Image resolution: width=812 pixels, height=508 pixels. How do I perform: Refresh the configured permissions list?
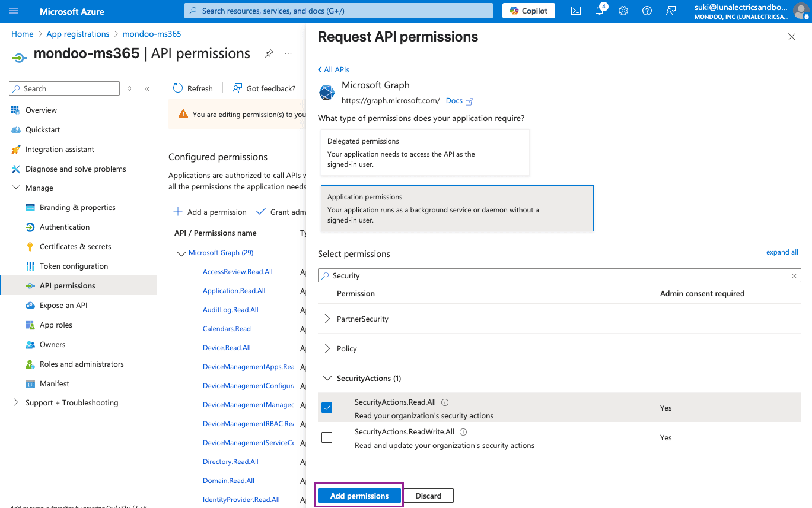coord(193,88)
